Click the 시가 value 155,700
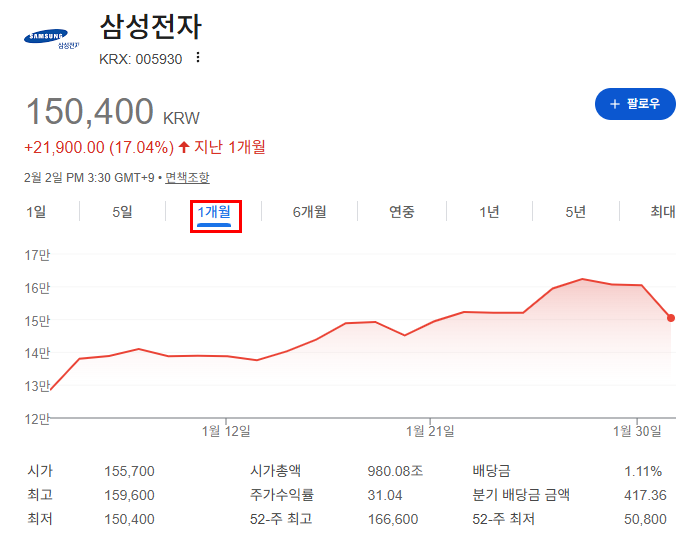 129,471
